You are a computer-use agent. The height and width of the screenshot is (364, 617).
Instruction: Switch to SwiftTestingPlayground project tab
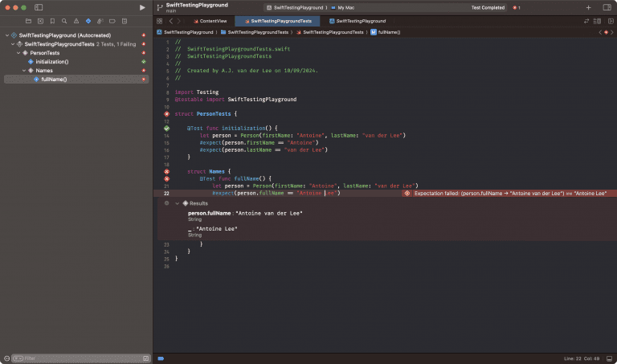358,21
